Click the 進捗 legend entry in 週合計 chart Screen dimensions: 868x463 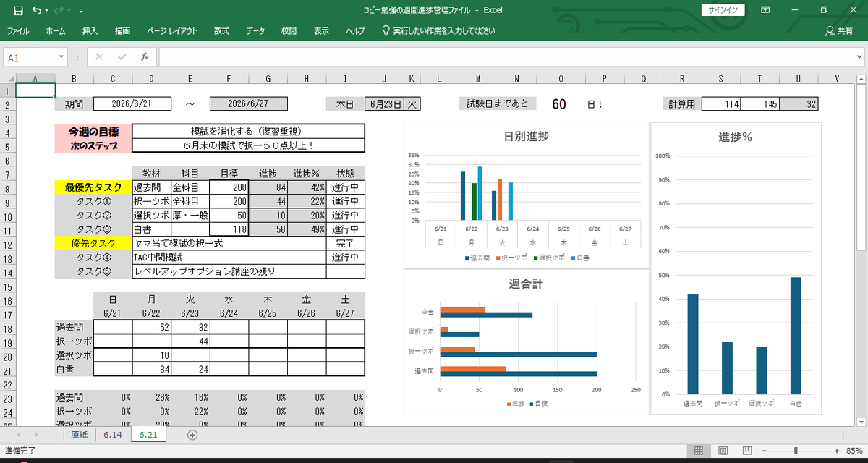click(x=516, y=404)
